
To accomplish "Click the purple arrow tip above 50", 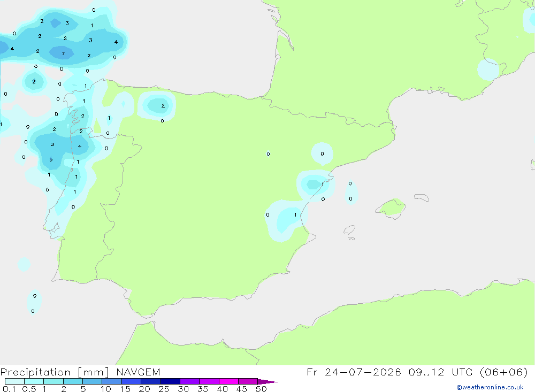I will point(267,382).
